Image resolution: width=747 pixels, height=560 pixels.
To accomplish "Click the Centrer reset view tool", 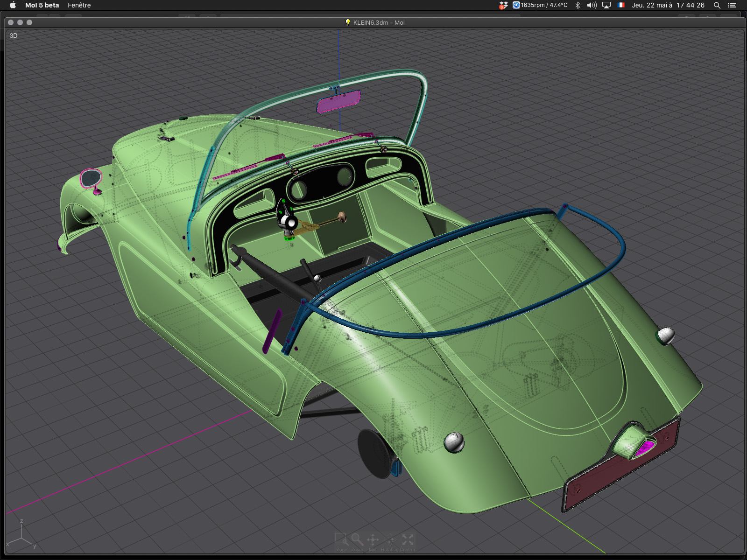I will coord(408,542).
